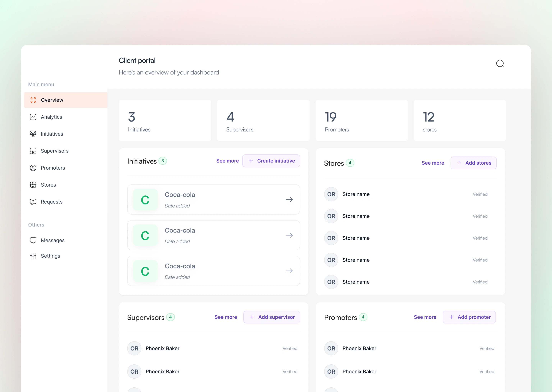Viewport: 552px width, 392px height.
Task: Select first Store name row avatar
Action: [331, 194]
